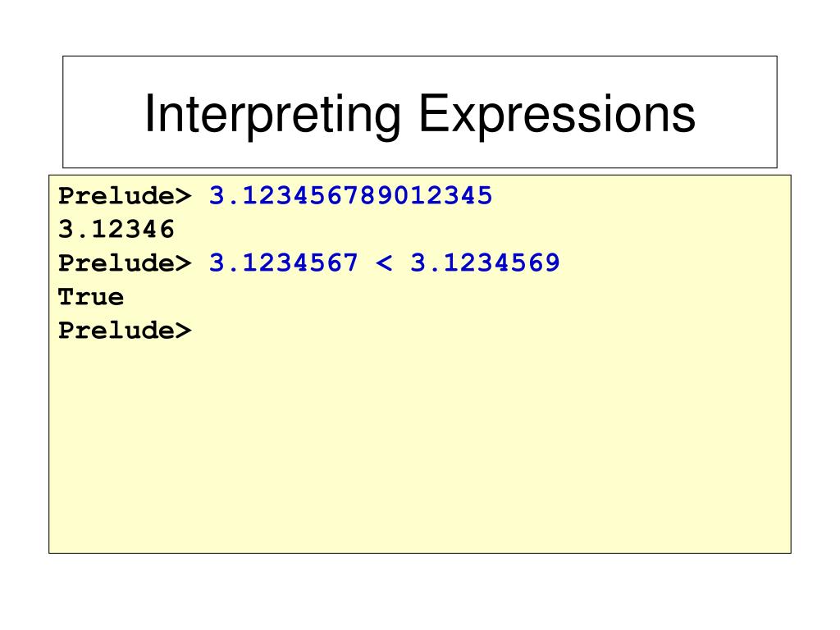Click the Prelude prompt before the comparison
840x630 pixels.
coord(125,263)
